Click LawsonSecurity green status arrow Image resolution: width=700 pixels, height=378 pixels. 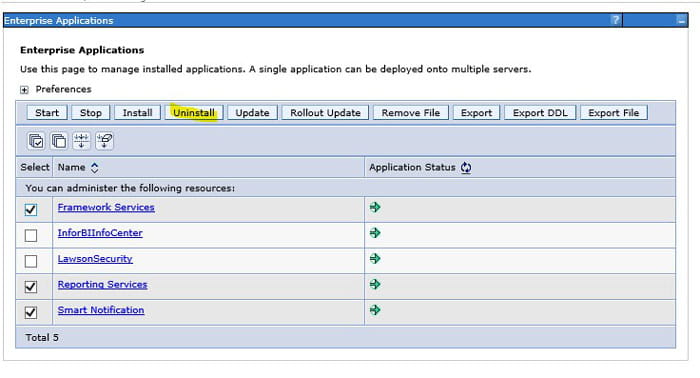375,258
